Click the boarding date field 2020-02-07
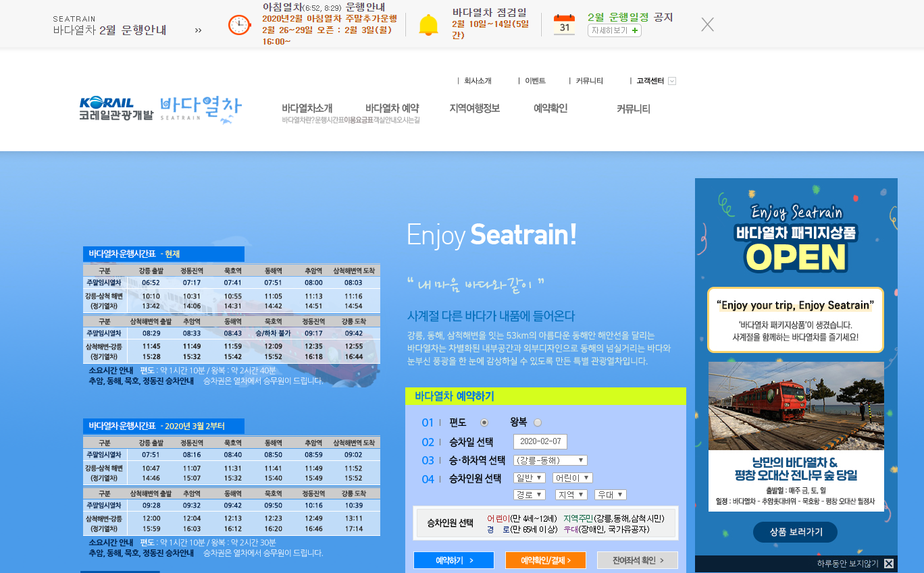 [x=540, y=441]
